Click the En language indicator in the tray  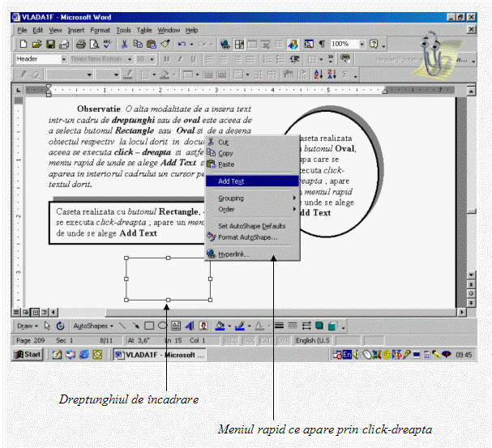[x=347, y=355]
